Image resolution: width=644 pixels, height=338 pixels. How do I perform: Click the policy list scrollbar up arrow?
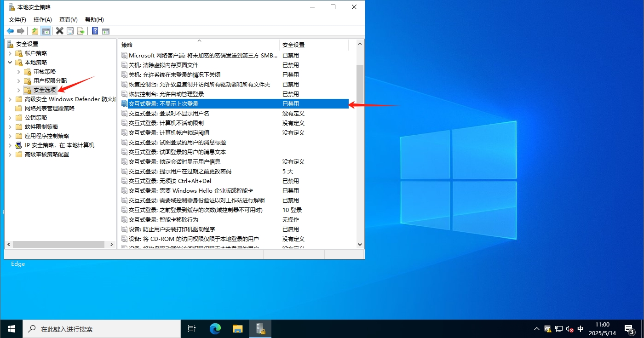(360, 44)
